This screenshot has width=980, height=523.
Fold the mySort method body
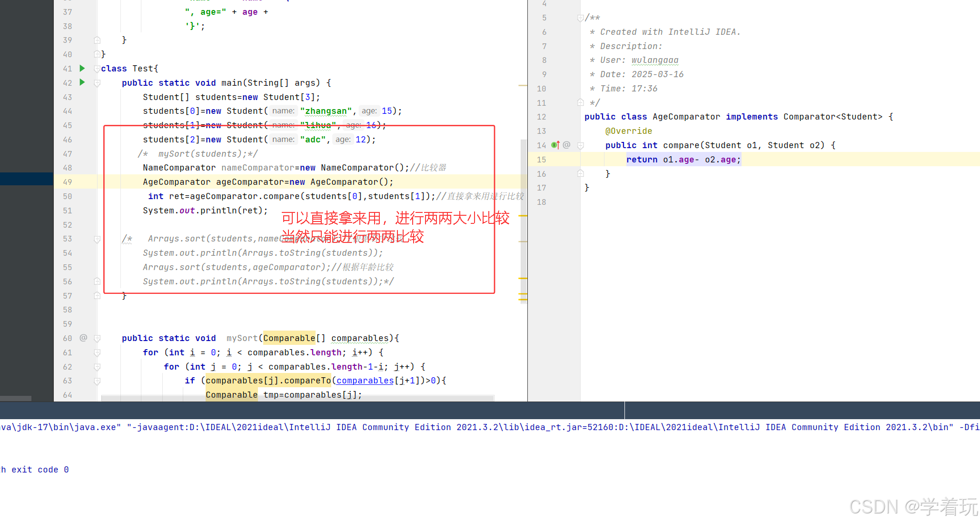(97, 338)
